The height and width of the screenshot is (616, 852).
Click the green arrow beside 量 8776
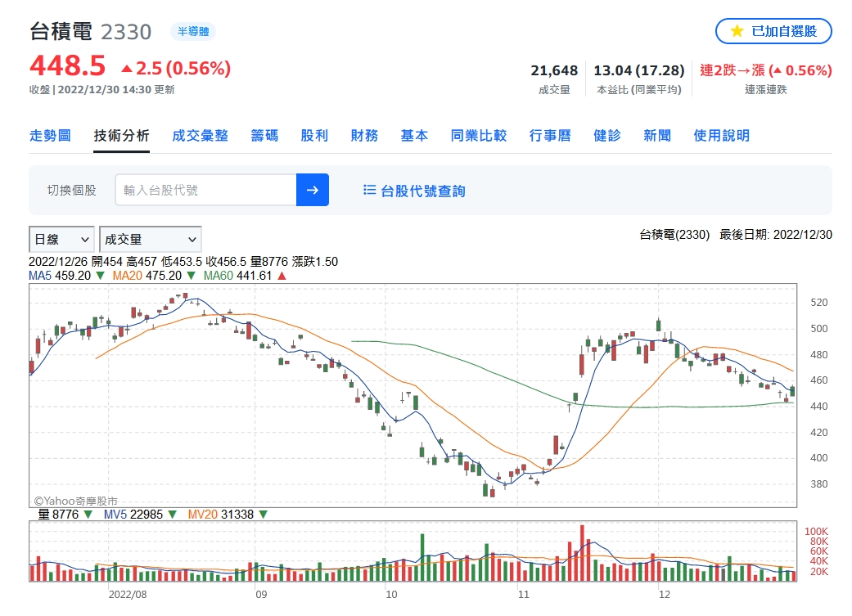coord(88,514)
